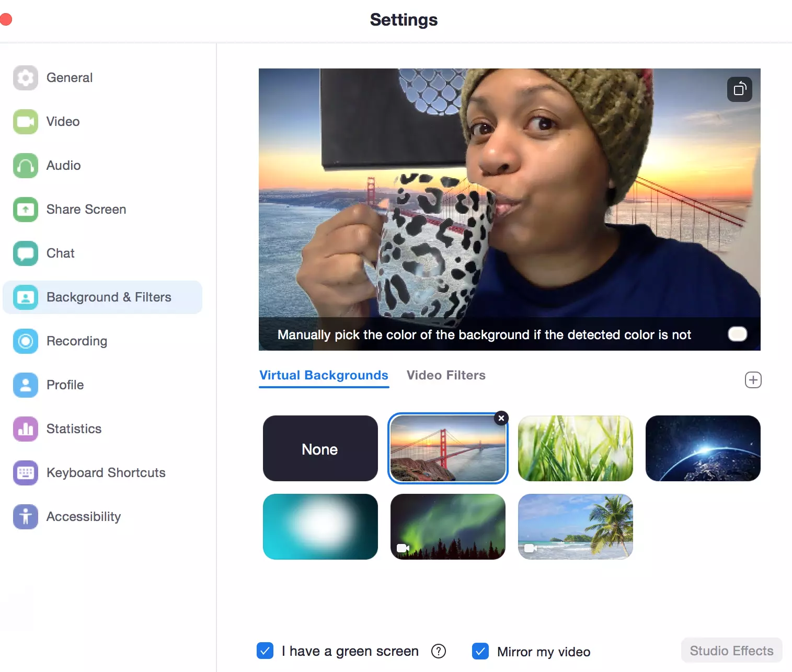Select the Golden Gate Bridge background
This screenshot has height=672, width=792.
(448, 448)
